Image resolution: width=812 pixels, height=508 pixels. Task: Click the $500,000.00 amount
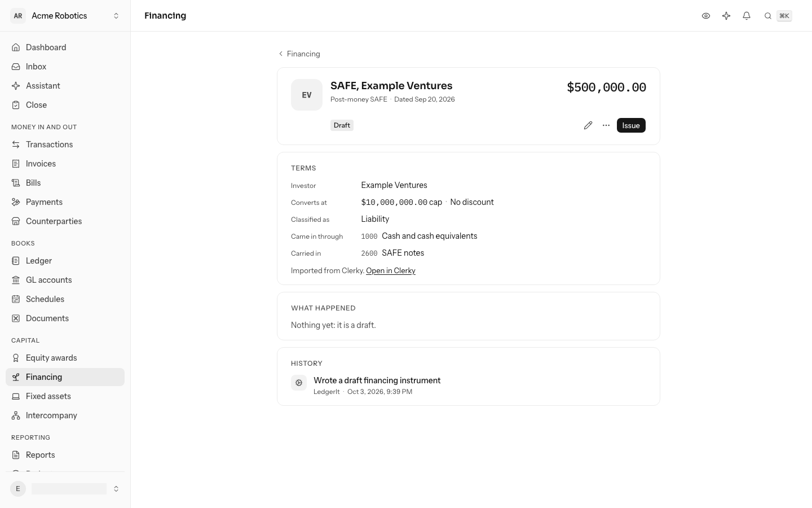[x=606, y=87]
